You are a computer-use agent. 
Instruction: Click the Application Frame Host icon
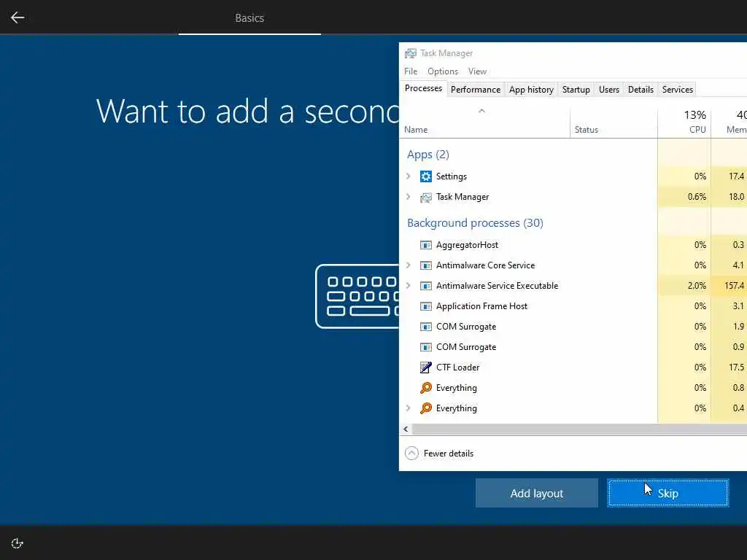click(425, 306)
